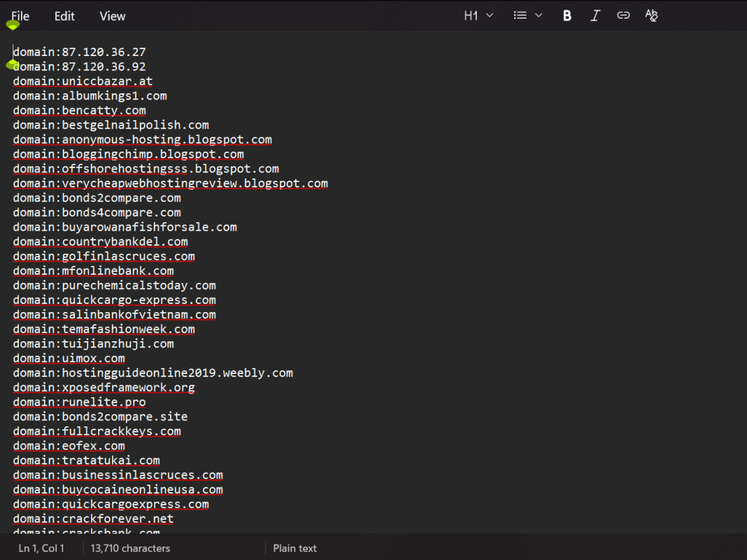Click the line domain:hostingguideonline2019.weebly.com
Image resolution: width=747 pixels, height=560 pixels.
153,373
